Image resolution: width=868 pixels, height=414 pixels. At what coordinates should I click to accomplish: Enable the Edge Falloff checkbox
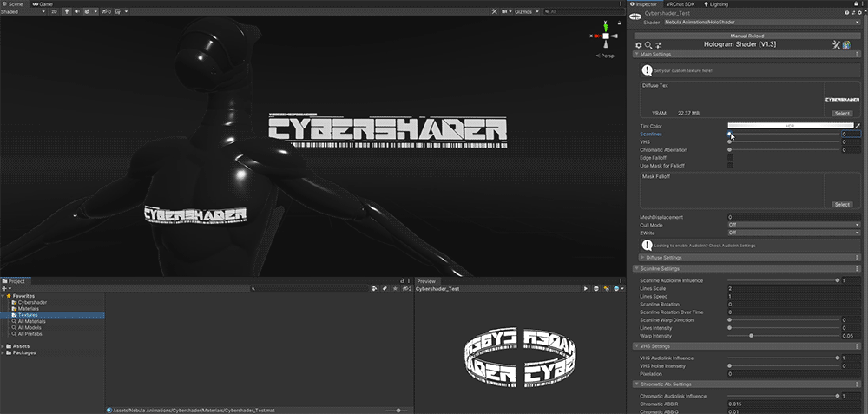[x=730, y=157]
